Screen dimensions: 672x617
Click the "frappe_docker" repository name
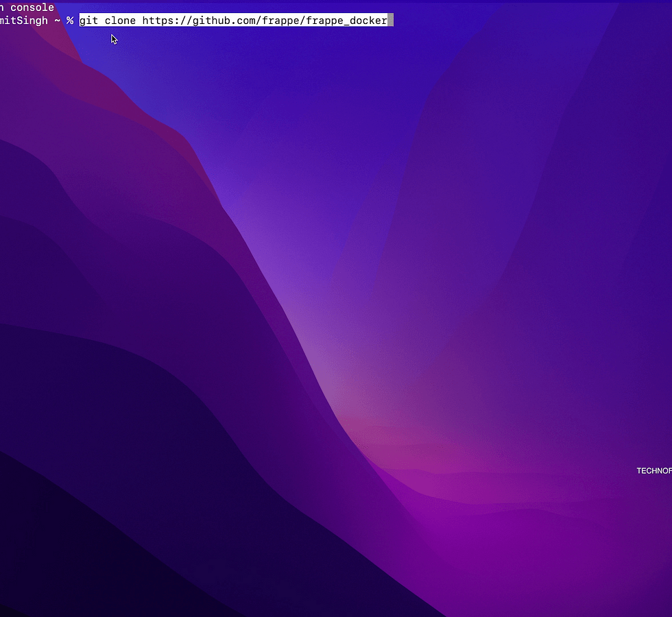[346, 21]
